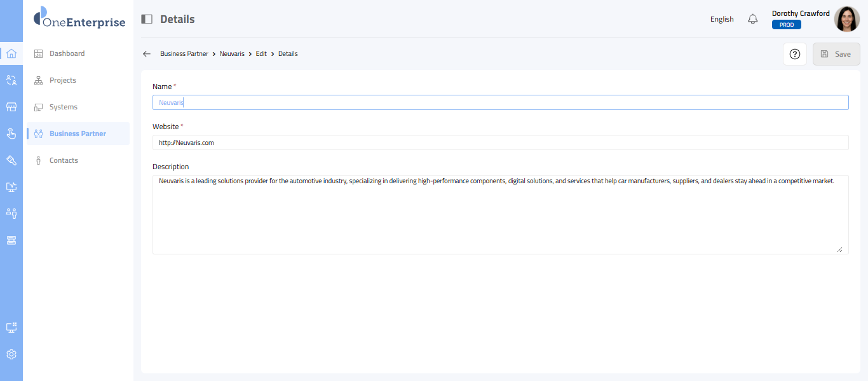Open Dorothy Crawford's profile avatar menu
The image size is (868, 381).
point(846,19)
